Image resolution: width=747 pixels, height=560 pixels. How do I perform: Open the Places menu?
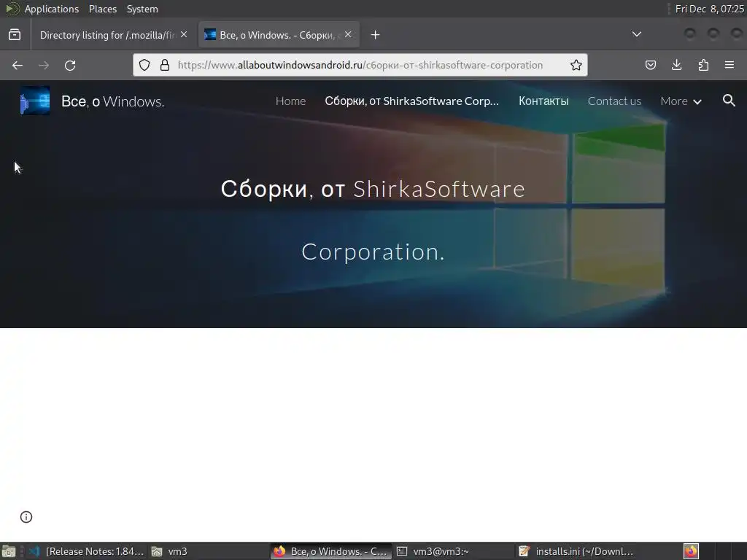pos(103,9)
